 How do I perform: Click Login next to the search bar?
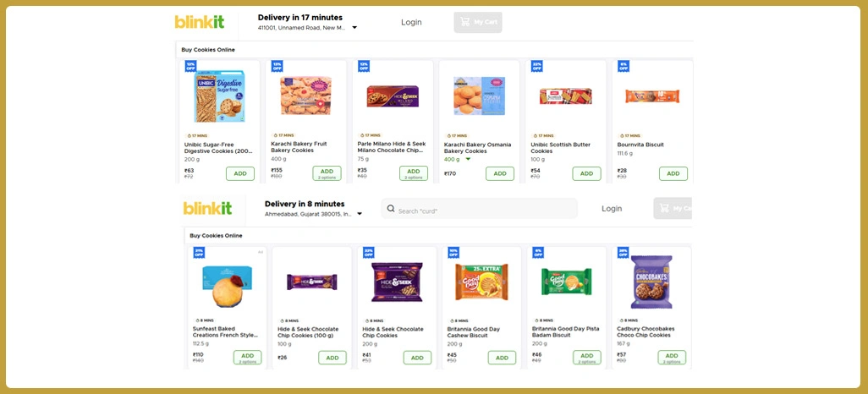(x=611, y=208)
